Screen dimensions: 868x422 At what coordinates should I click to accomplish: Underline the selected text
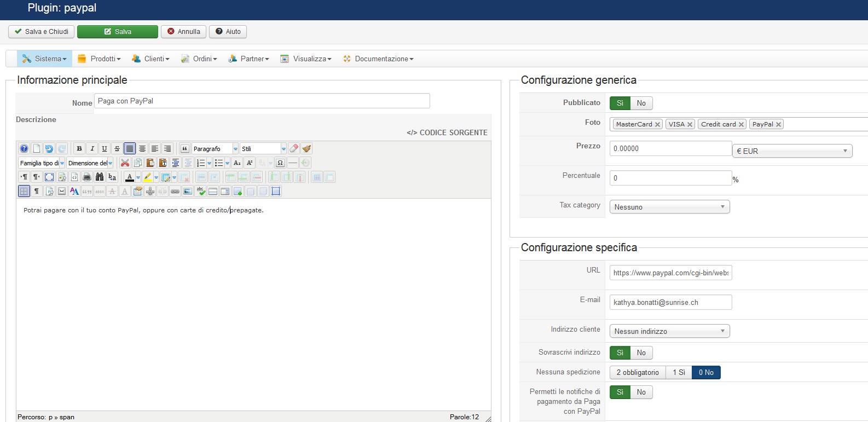pyautogui.click(x=105, y=148)
